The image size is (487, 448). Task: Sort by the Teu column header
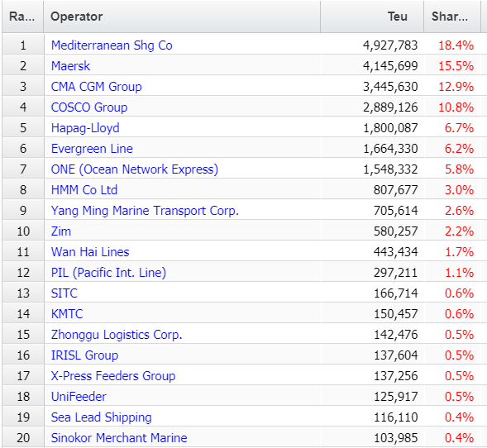click(x=372, y=17)
